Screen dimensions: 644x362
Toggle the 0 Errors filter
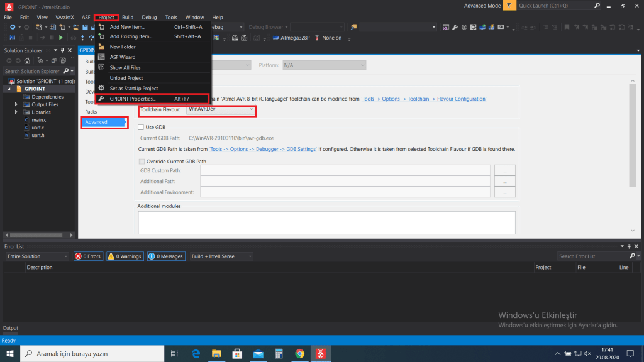point(87,256)
